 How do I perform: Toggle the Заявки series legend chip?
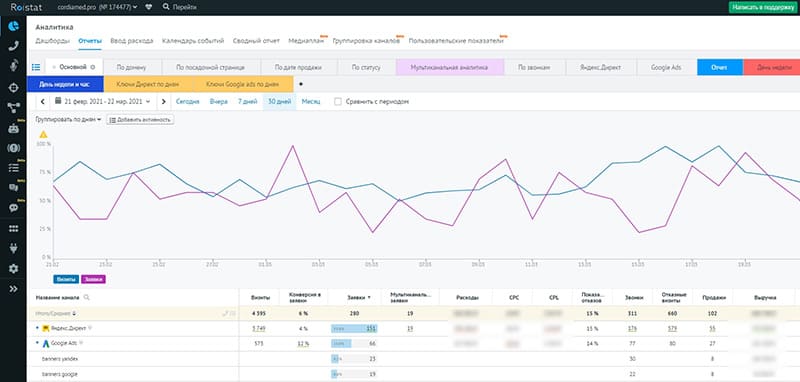[x=93, y=279]
